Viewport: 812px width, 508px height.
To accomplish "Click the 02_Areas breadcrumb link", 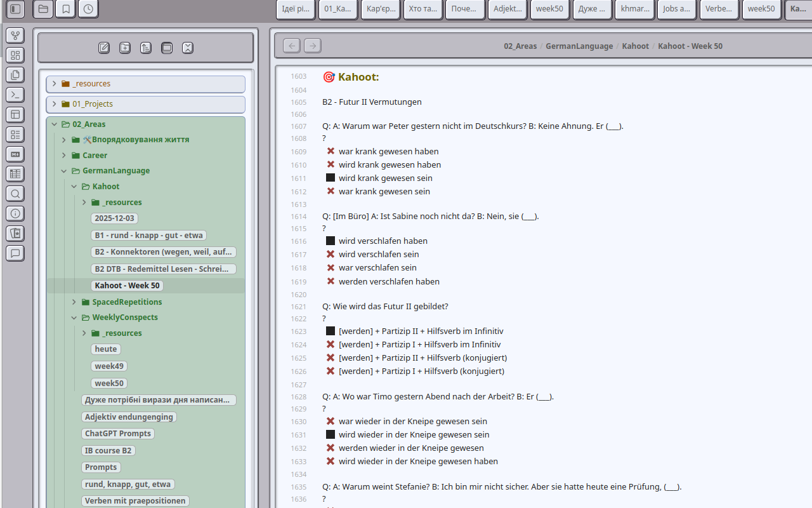I will 520,46.
